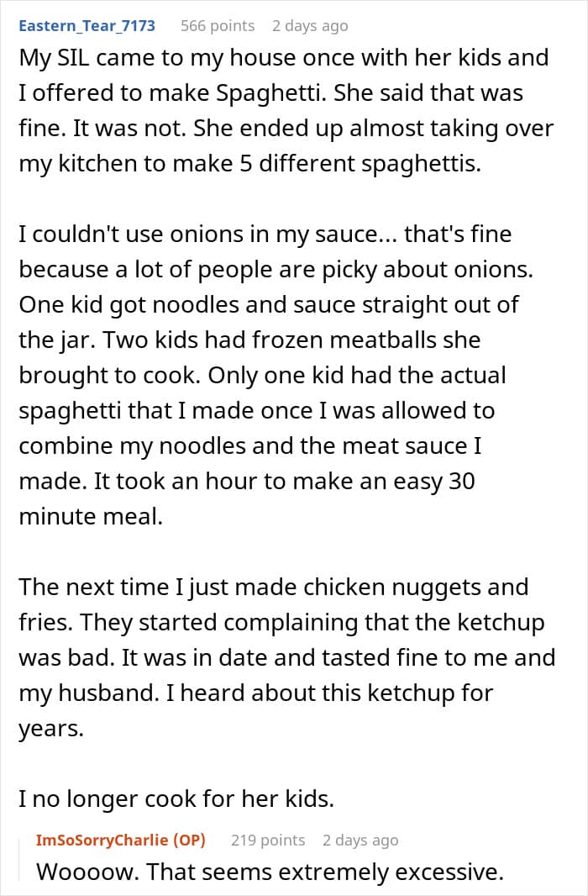588x896 pixels.
Task: Open the reply's 2 days ago timestamp
Action: [360, 840]
